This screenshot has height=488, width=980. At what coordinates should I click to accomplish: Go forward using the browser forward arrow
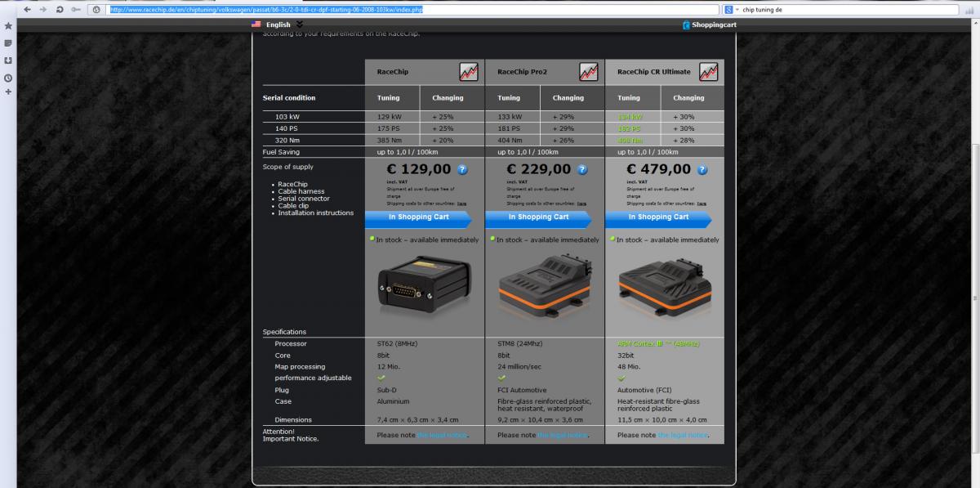[42, 9]
